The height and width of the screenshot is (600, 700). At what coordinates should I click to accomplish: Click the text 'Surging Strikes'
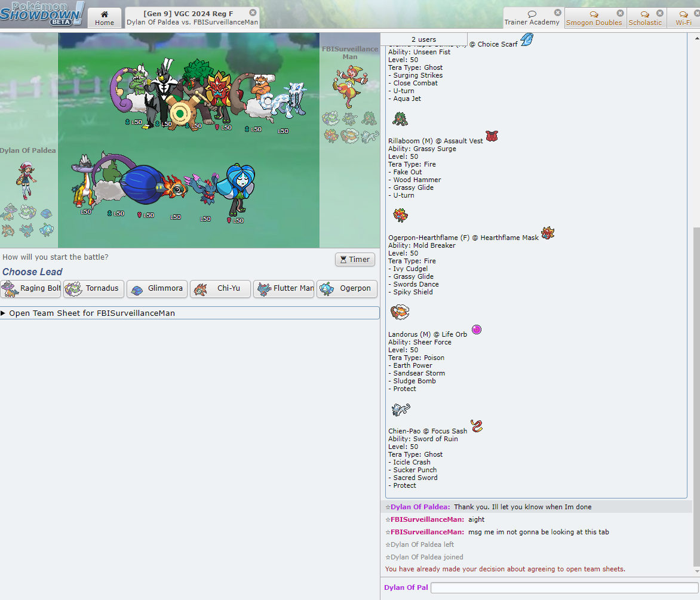coord(418,75)
